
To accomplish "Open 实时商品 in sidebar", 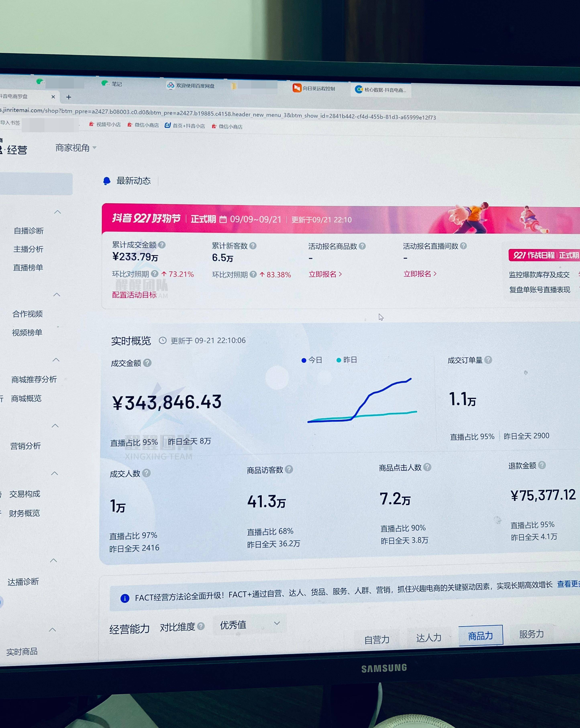I will pos(22,652).
